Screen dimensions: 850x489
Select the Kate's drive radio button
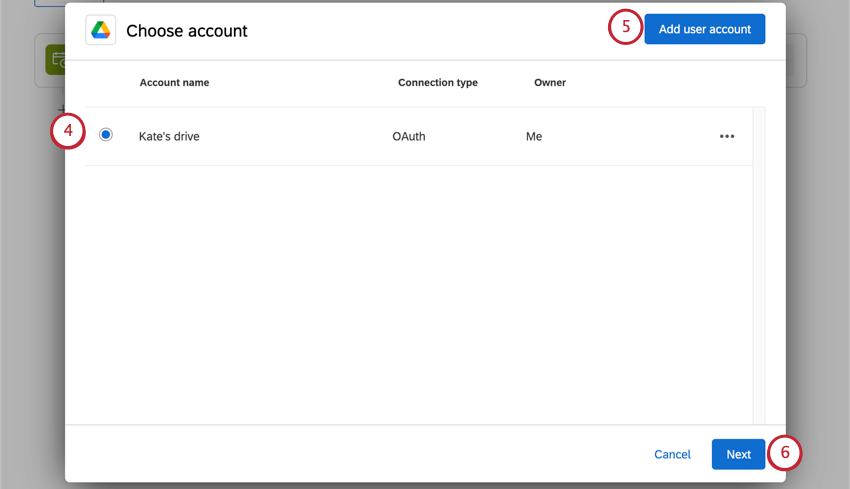(x=106, y=135)
